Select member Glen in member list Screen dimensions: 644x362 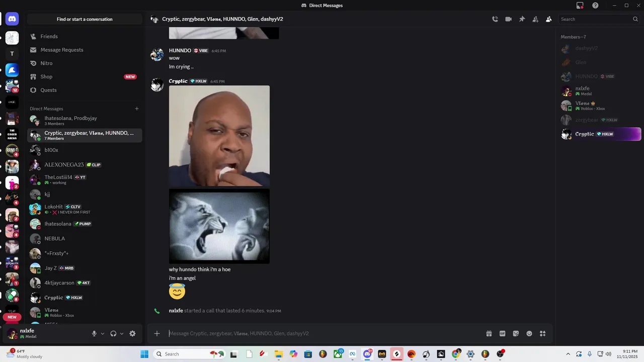pyautogui.click(x=600, y=62)
